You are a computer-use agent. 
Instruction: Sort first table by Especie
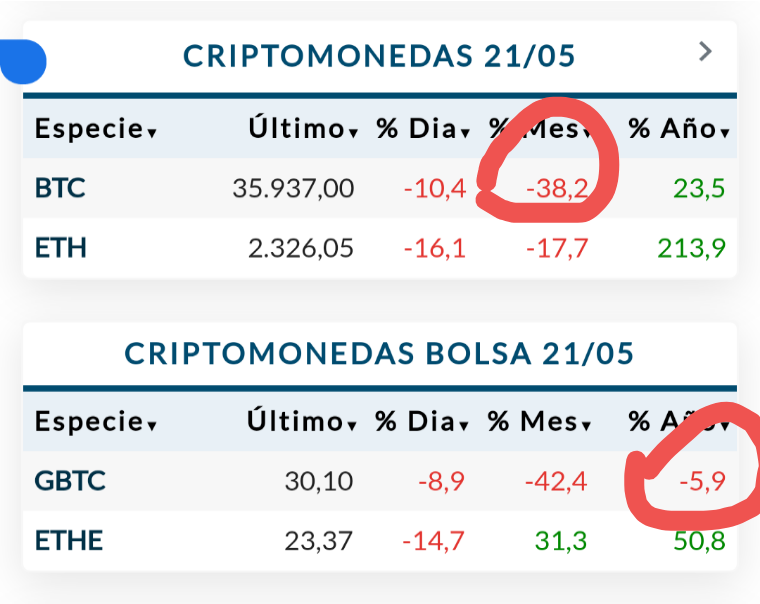click(96, 129)
